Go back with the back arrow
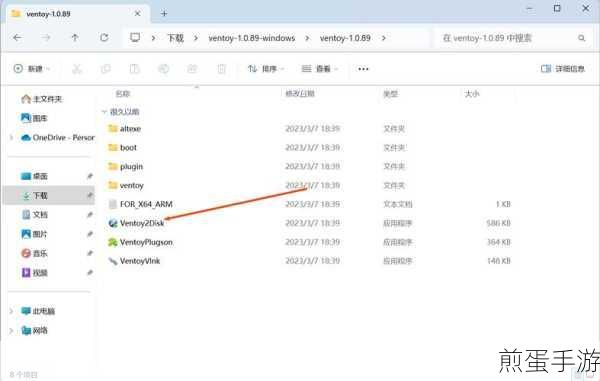Screen dimensions: 600x381 pos(17,37)
